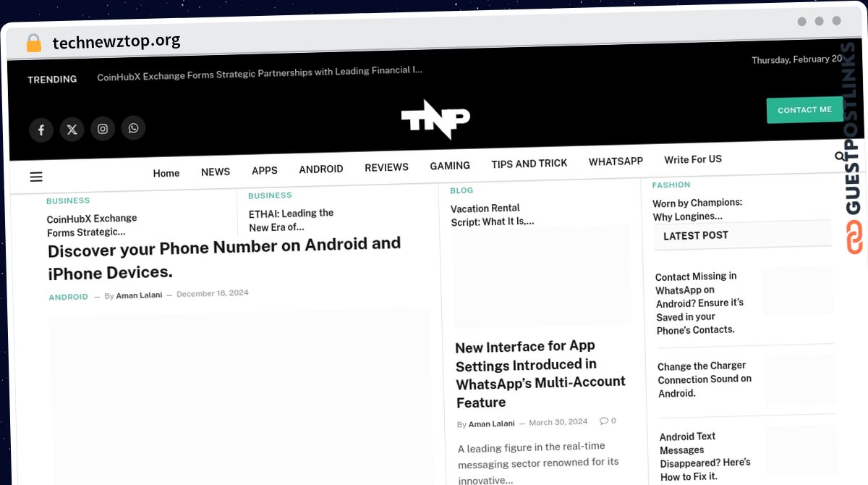Click thumbnail of Vacation Rental Script post
Image resolution: width=868 pixels, height=485 pixels.
point(542,277)
